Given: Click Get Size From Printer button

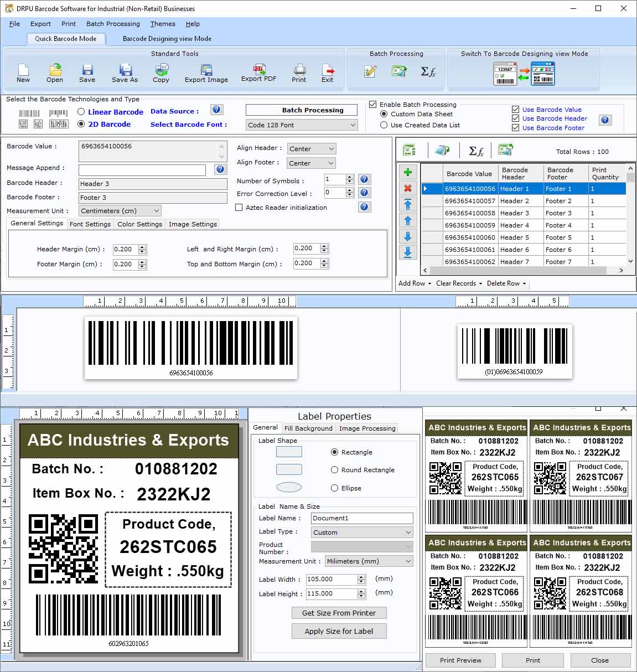Looking at the screenshot, I should pos(339,613).
